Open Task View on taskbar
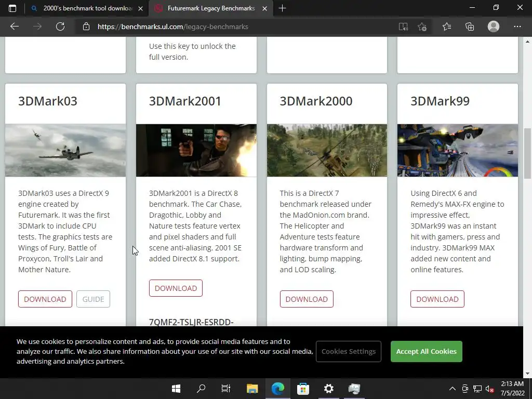Image resolution: width=532 pixels, height=399 pixels. 226,389
